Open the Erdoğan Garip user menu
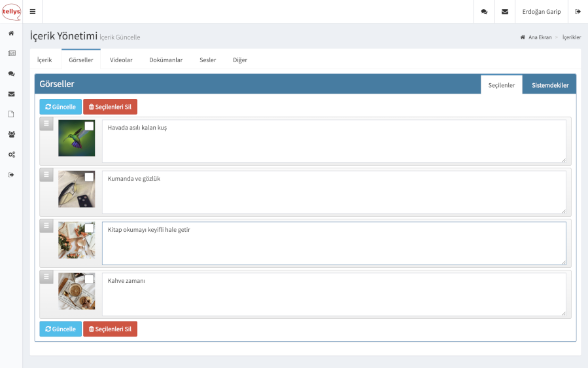 point(541,12)
